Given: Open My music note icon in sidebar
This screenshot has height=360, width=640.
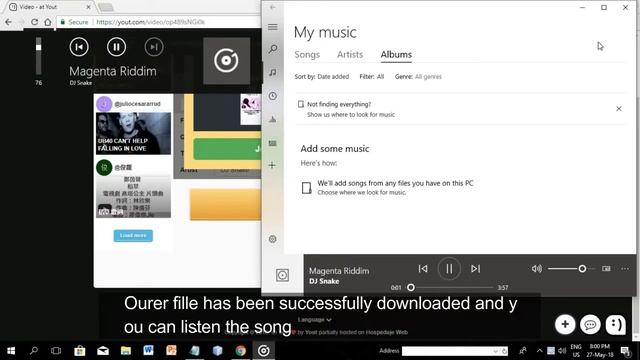Looking at the screenshot, I should [x=273, y=72].
